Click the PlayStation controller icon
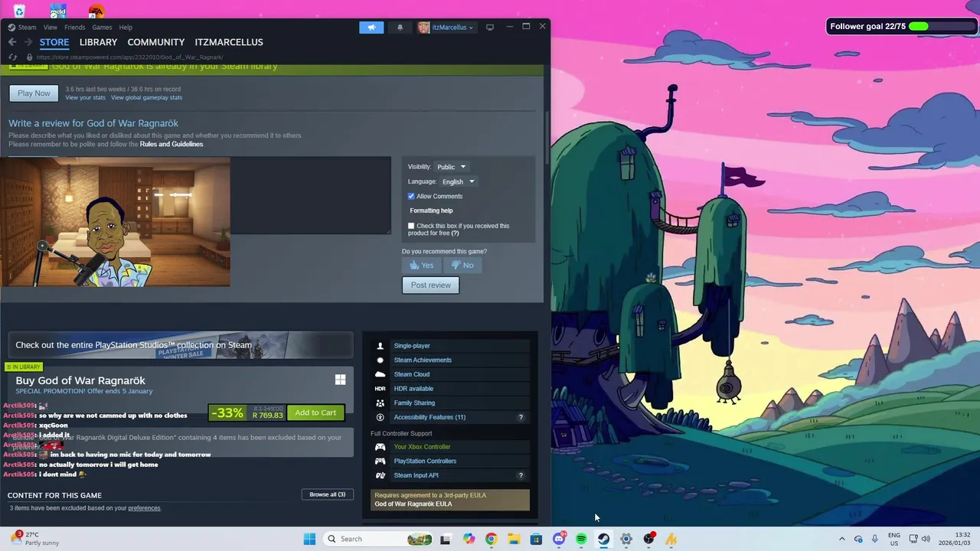 (x=380, y=461)
